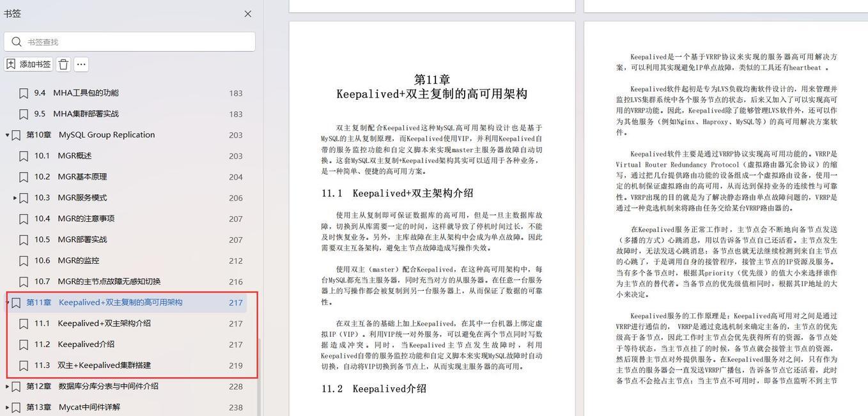Screen dimensions: 868x416
Task: Open 第12章 数据库分库分表与中间件介绍
Action: click(x=92, y=387)
